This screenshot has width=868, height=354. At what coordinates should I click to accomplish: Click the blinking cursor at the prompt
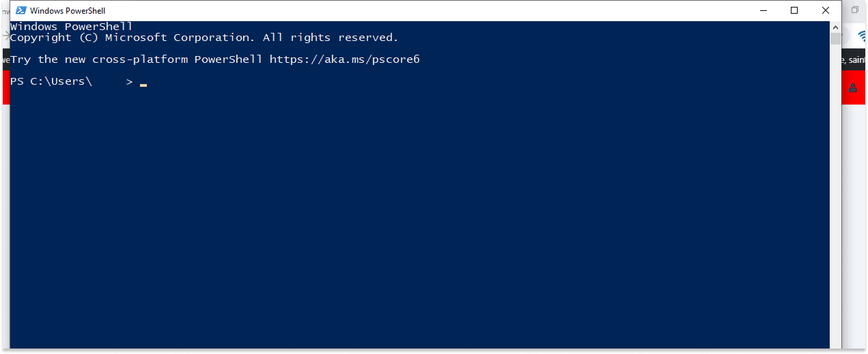(x=143, y=85)
